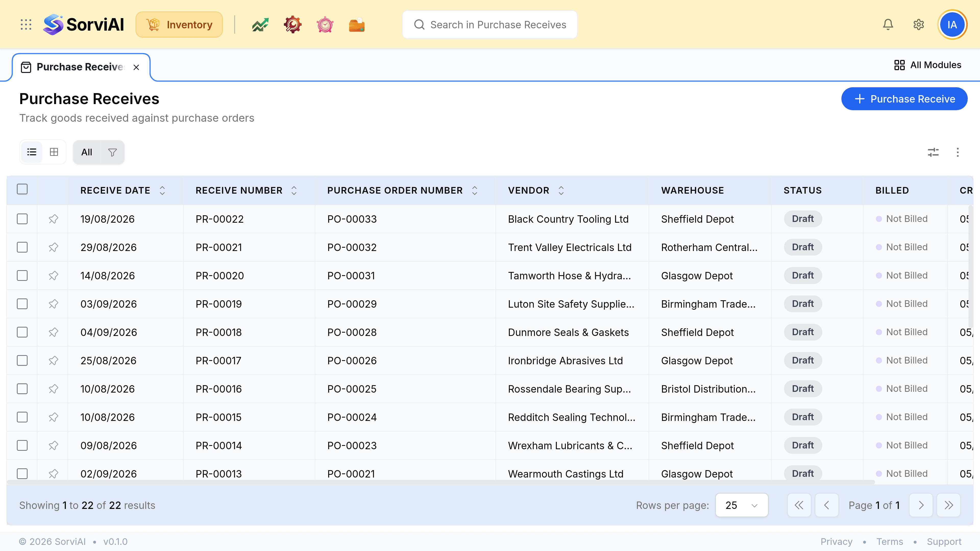Select the PR-00021 row checkbox

(22, 247)
